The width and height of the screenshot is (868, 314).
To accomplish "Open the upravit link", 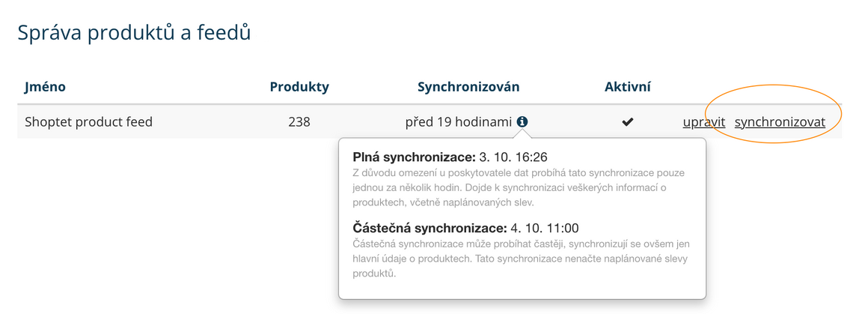I will pos(703,121).
